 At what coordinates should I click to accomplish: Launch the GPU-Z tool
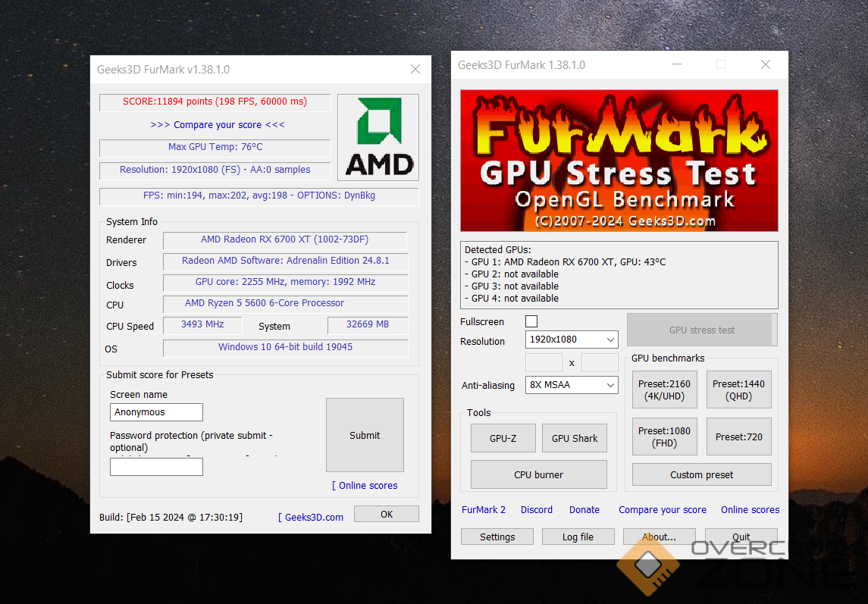pyautogui.click(x=503, y=439)
